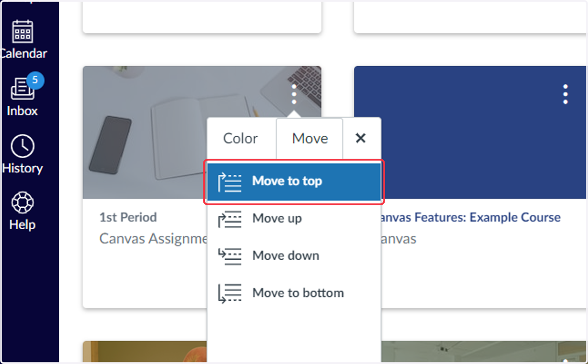Click the Canvas Assignme subtitle text
The width and height of the screenshot is (588, 364).
click(153, 239)
